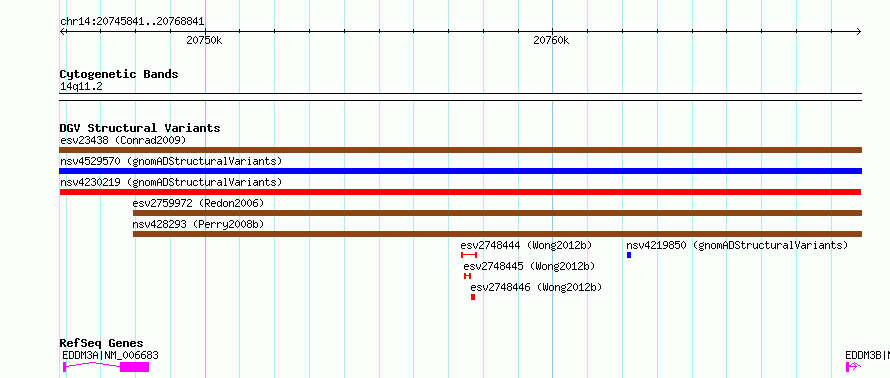Viewport: 890px width, 378px height.
Task: Select the red esv2748444 variant glyph
Action: (469, 255)
